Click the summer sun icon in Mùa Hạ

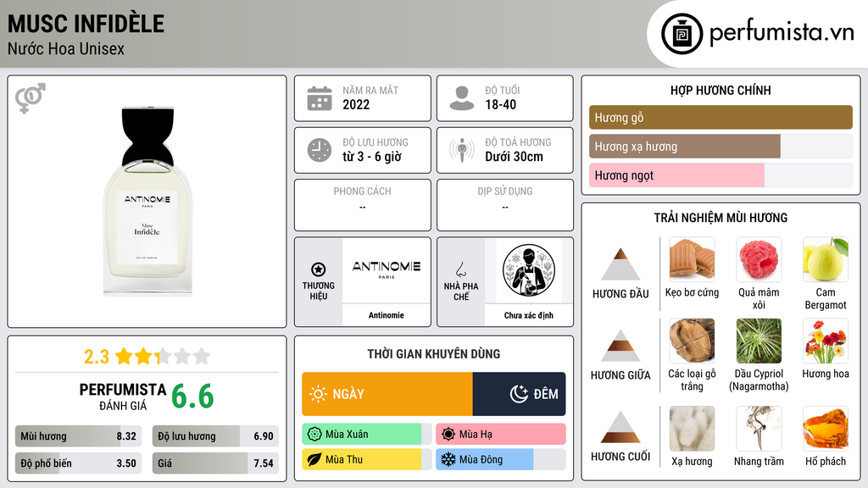pos(448,435)
